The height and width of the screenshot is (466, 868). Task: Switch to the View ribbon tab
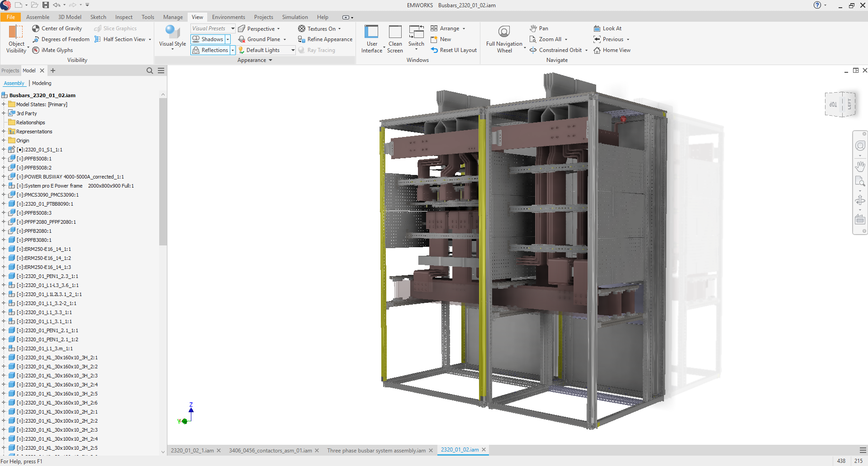[197, 17]
